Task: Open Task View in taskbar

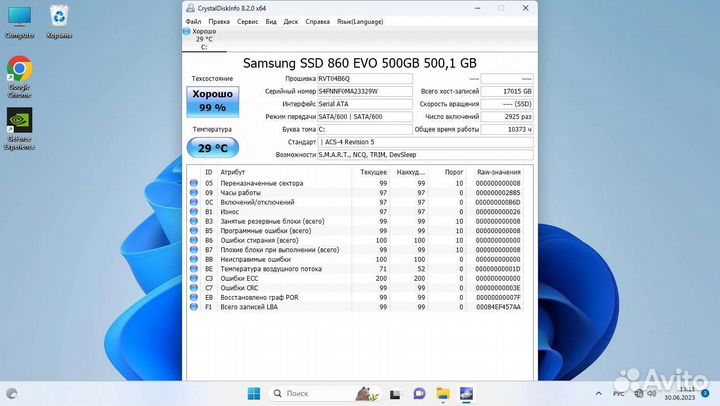Action: 396,393
